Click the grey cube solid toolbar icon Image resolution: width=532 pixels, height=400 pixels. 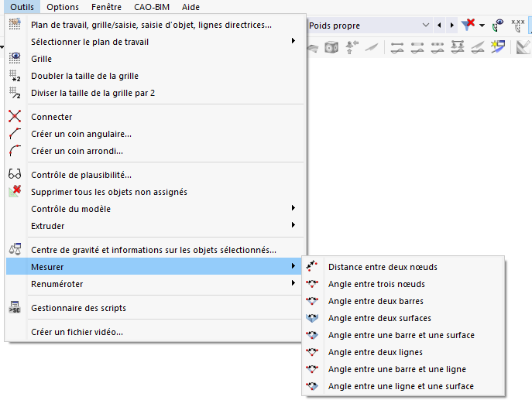coord(331,47)
